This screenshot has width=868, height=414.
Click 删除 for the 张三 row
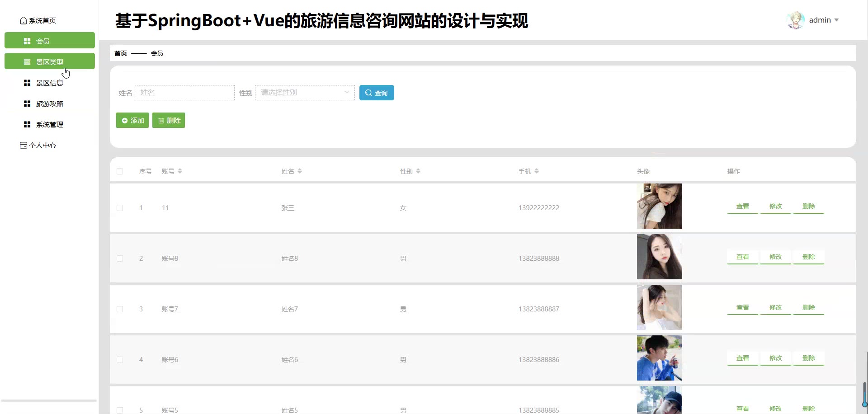[x=809, y=207]
